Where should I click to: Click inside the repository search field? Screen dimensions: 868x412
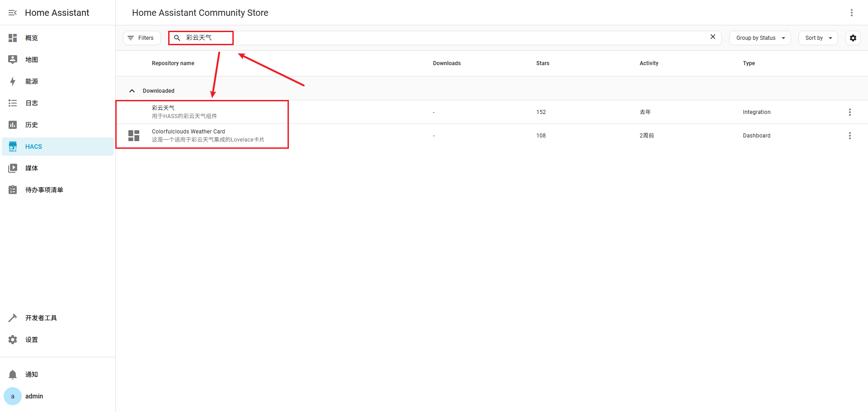pos(407,38)
